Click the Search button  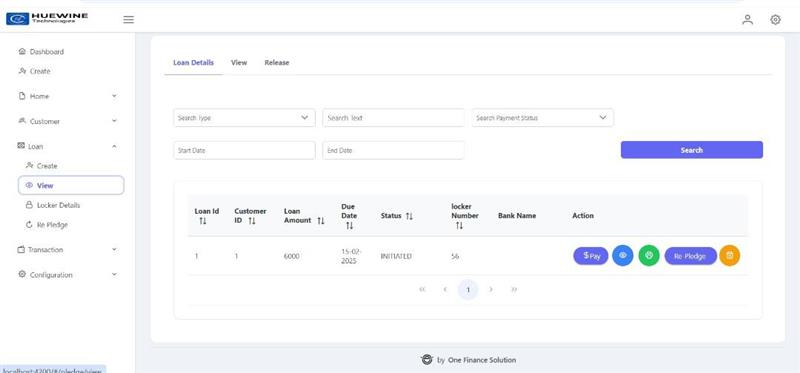pos(691,150)
